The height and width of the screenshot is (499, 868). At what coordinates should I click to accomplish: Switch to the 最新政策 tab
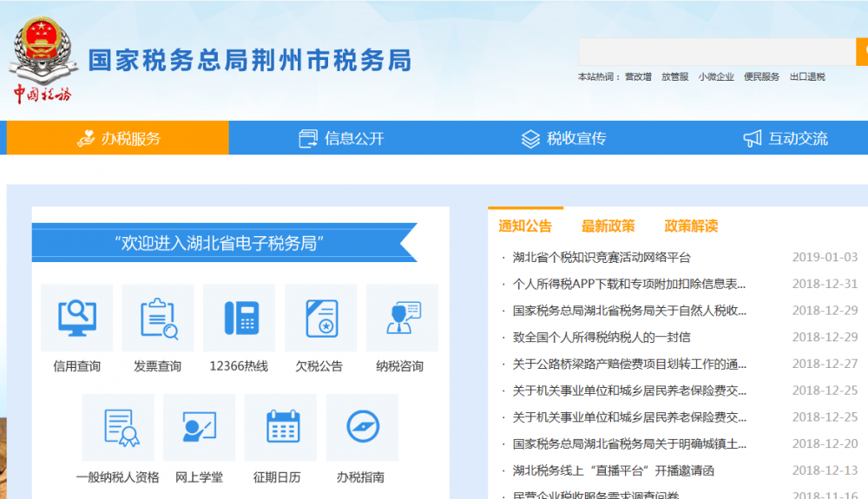pyautogui.click(x=608, y=227)
